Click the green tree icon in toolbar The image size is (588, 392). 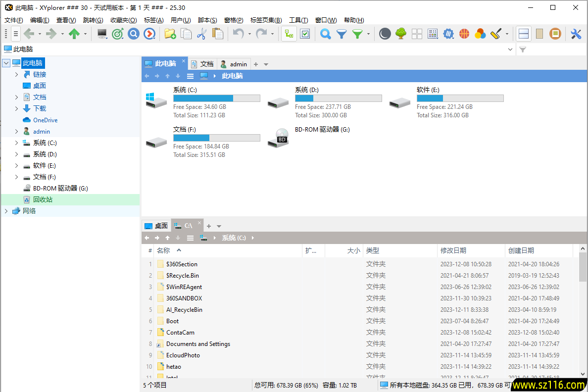tap(401, 34)
